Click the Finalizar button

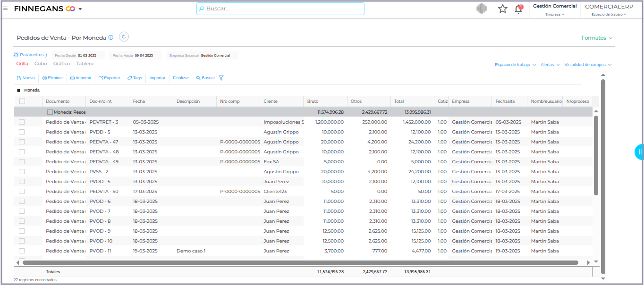pos(181,78)
